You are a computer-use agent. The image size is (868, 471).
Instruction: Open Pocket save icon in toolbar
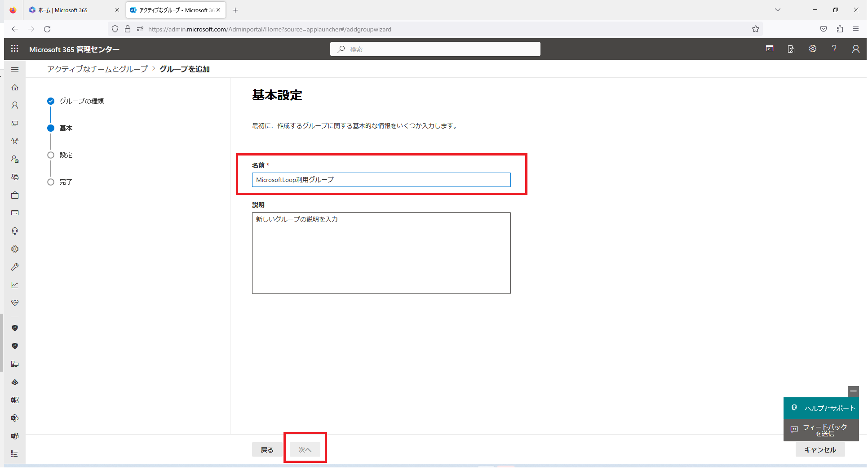point(824,29)
